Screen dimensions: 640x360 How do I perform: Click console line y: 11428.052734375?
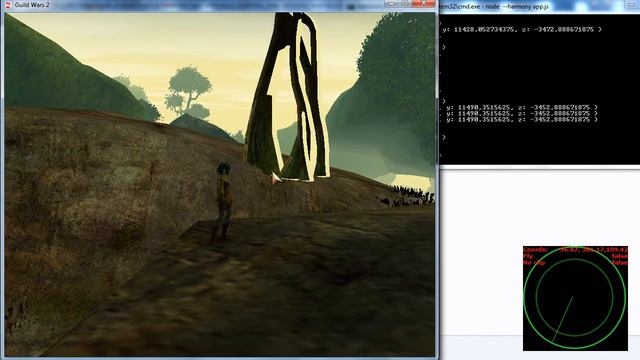click(x=522, y=29)
